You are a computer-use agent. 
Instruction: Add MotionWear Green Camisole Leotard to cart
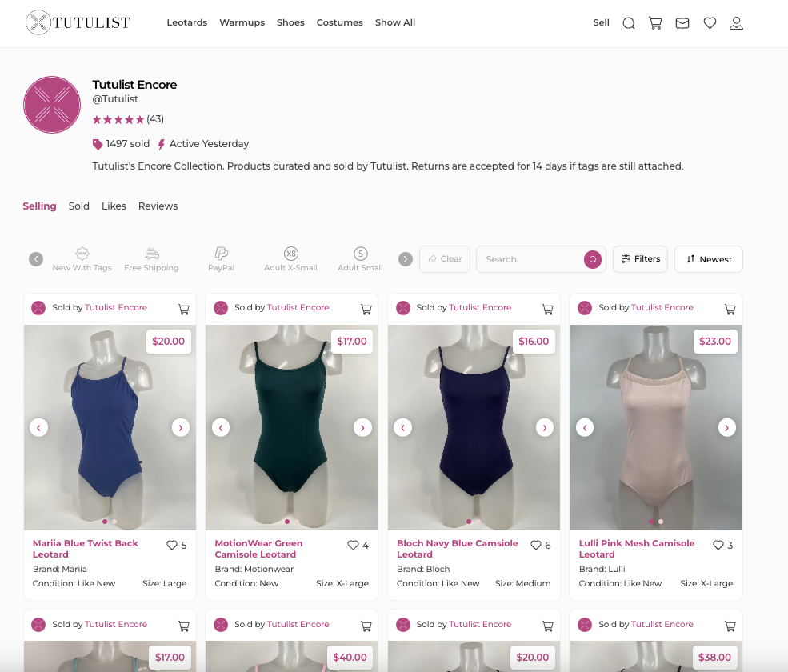pyautogui.click(x=366, y=309)
